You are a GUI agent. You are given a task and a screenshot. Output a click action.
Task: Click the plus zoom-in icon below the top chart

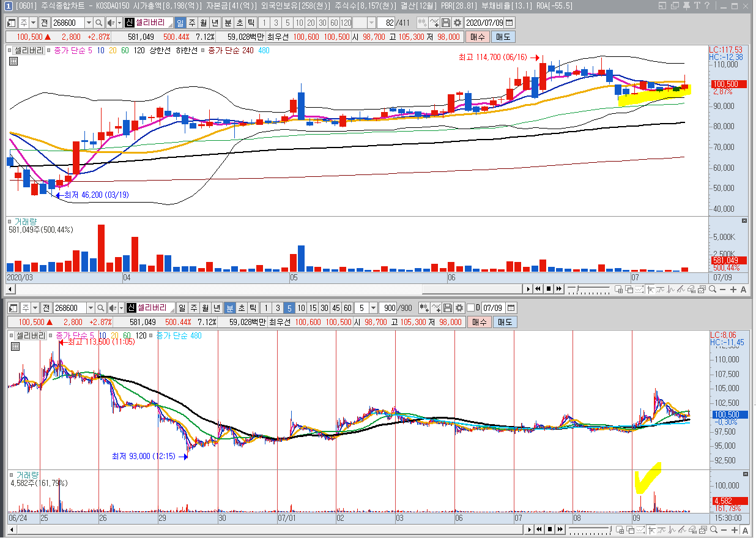pos(733,290)
